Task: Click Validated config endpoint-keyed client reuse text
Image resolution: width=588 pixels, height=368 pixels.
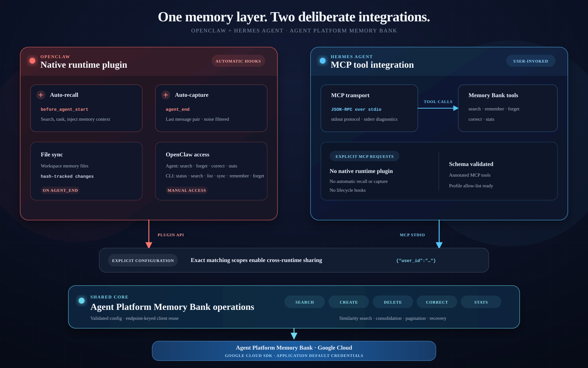Action: tap(135, 318)
